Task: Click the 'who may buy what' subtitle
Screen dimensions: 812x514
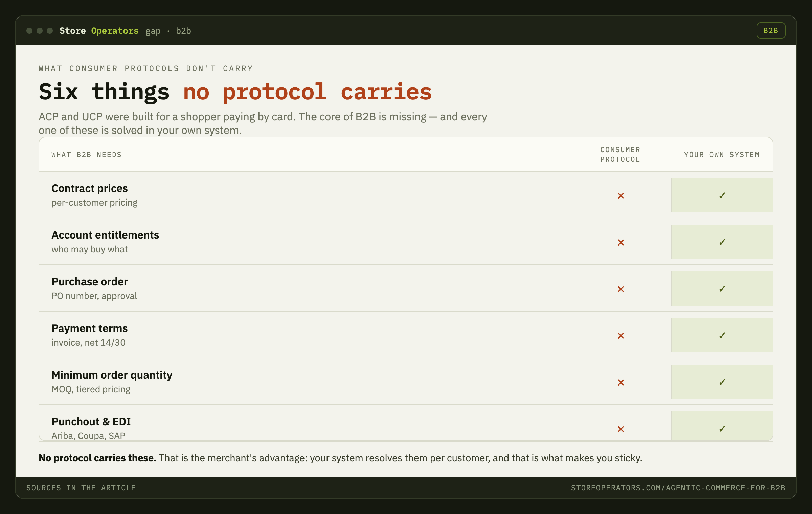Action: click(x=90, y=249)
